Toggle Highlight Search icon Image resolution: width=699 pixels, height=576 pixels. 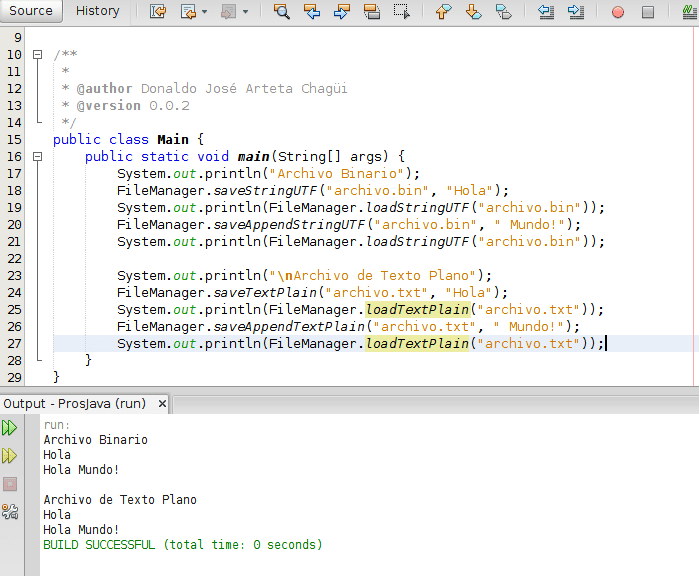point(372,11)
